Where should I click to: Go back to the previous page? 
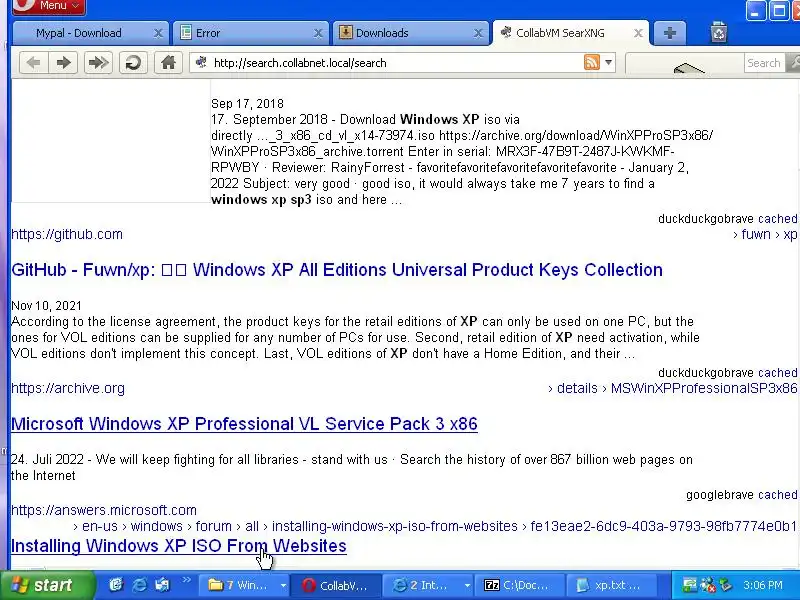pos(34,63)
